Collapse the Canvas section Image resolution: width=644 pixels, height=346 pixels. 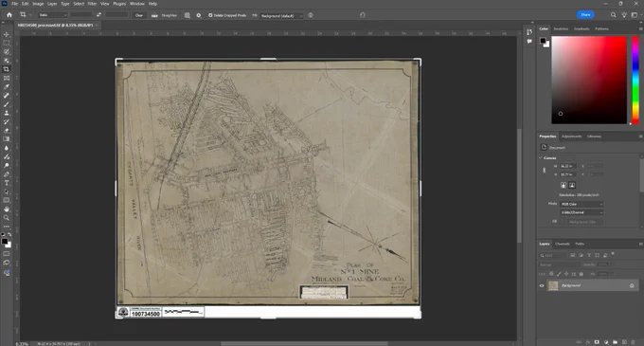[540, 157]
